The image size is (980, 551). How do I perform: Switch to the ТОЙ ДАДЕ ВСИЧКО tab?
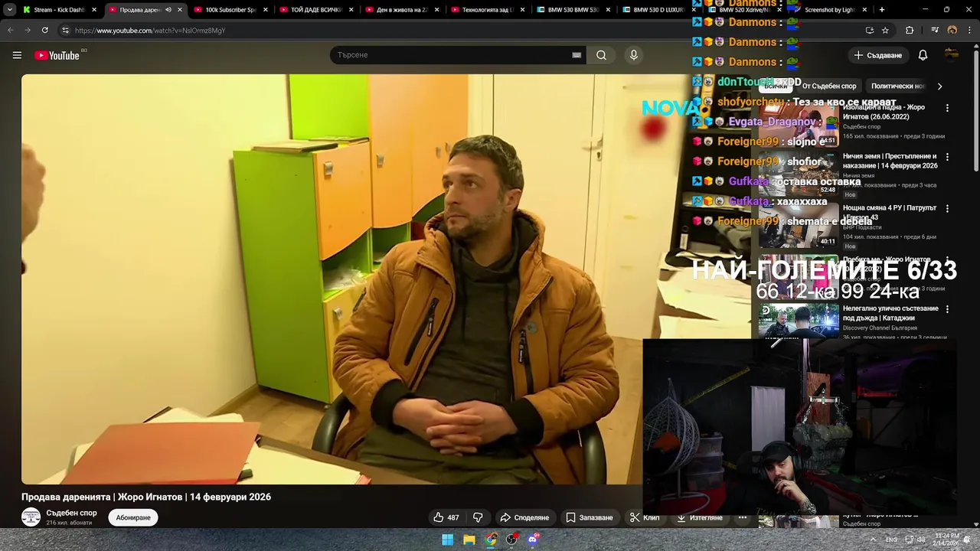click(317, 10)
